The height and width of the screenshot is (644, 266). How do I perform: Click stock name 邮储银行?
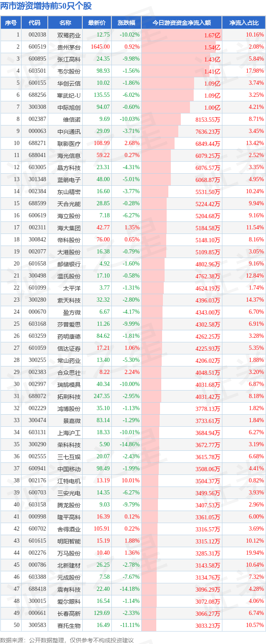click(x=69, y=264)
